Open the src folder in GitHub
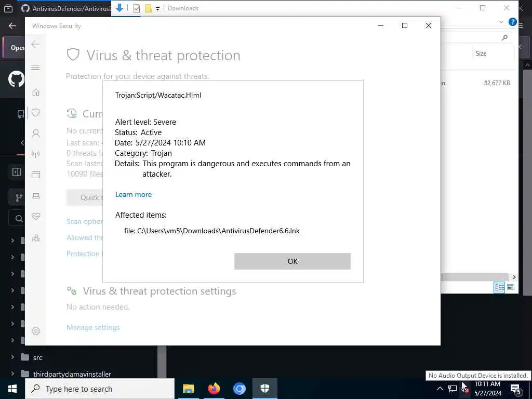Image resolution: width=532 pixels, height=399 pixels. coord(37,357)
